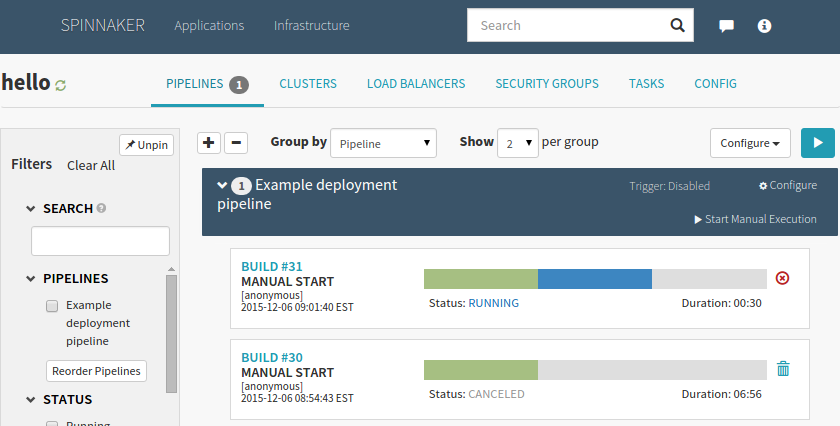
Task: Open the Load Balancers tab
Action: tap(416, 84)
